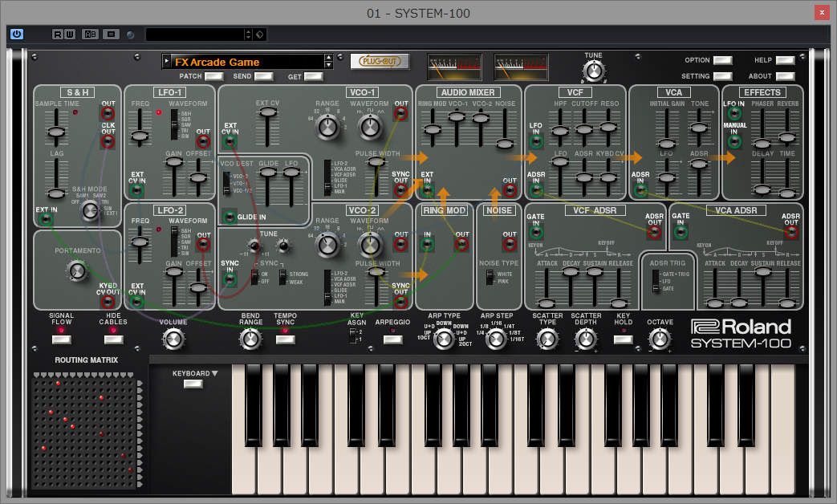Screen dimensions: 837x504
Task: Click the VCO-1 EXT CV IN jack
Action: (230, 141)
